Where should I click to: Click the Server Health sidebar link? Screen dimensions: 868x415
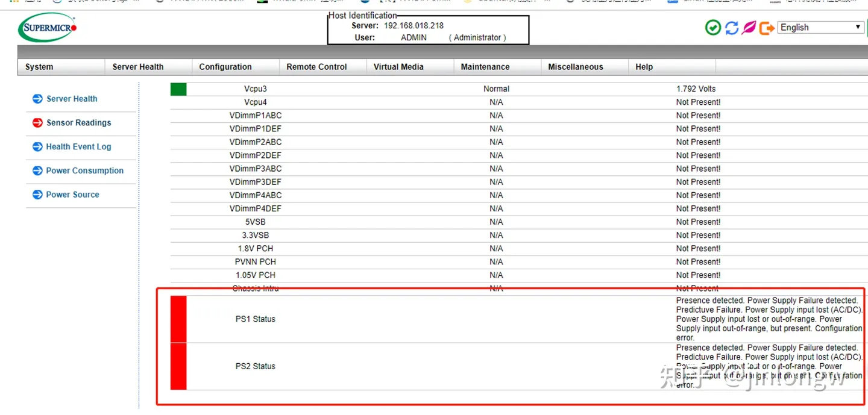click(x=71, y=98)
